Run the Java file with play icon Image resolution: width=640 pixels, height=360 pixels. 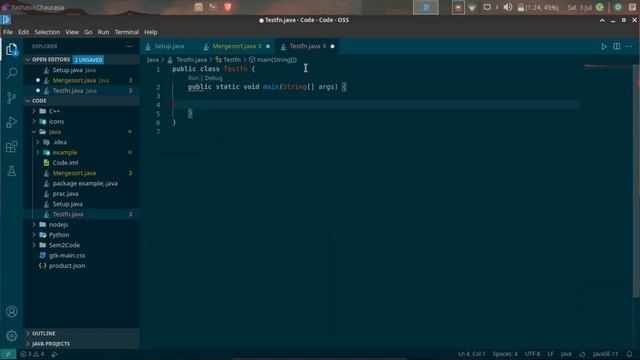pos(604,47)
